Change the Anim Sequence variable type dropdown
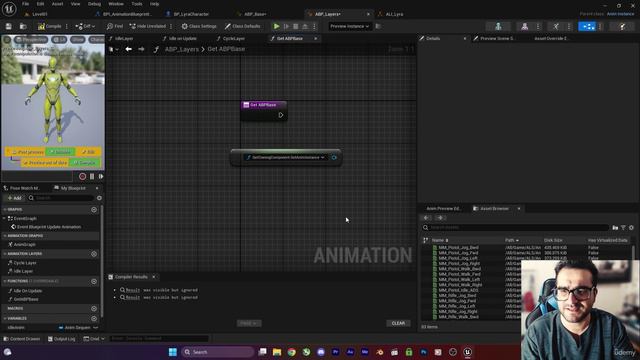The height and width of the screenshot is (360, 640). [78, 327]
